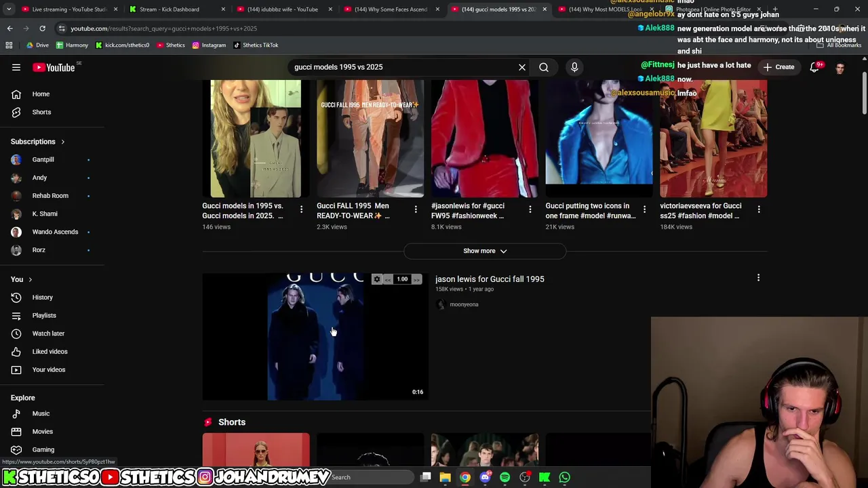868x488 pixels.
Task: Switch to 'Live streaming - YouTube Studio' tab
Action: (x=68, y=9)
